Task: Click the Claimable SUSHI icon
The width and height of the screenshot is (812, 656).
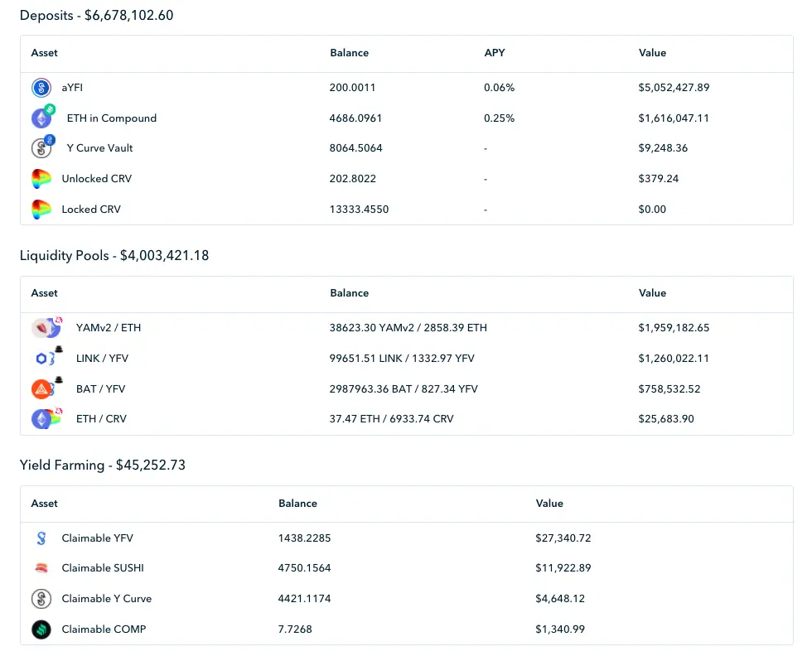Action: coord(41,568)
